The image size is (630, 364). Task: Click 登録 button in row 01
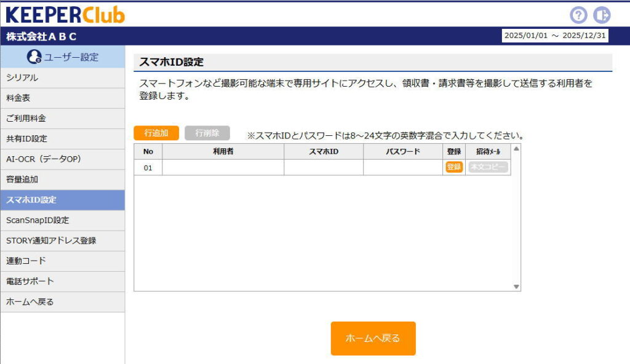pyautogui.click(x=454, y=167)
